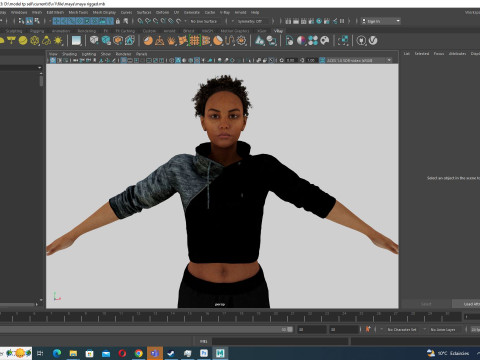Toggle snap to points in the status line
Screen dimensions: 480x360
tap(156, 21)
